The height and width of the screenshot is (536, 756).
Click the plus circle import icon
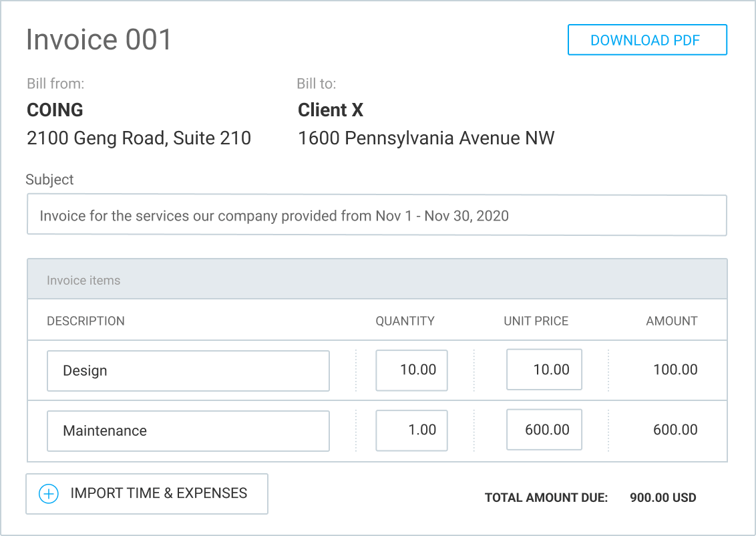[49, 494]
